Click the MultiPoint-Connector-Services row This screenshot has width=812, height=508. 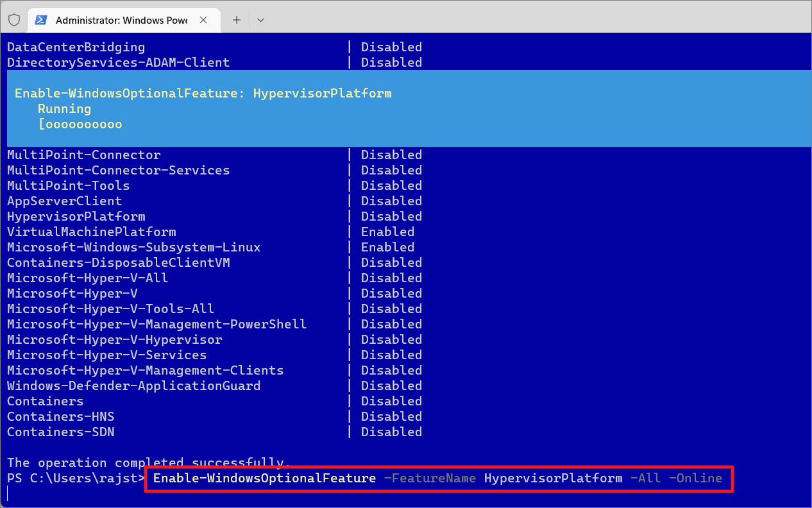(x=214, y=170)
